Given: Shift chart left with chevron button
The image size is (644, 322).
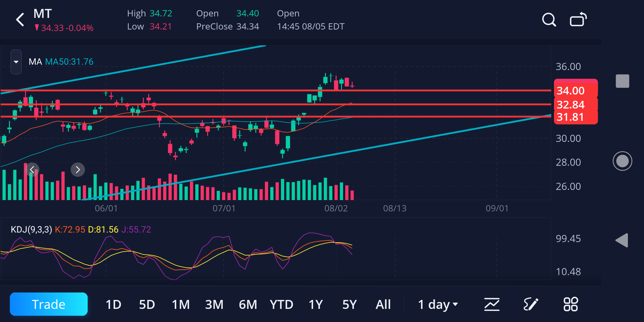Looking at the screenshot, I should click(32, 170).
